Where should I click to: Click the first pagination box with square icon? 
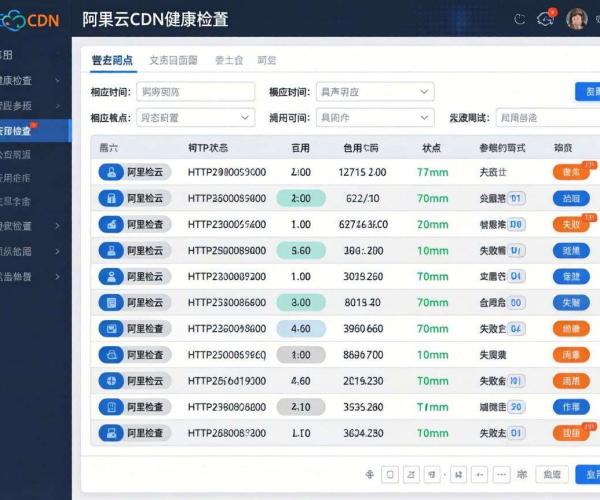pos(390,475)
